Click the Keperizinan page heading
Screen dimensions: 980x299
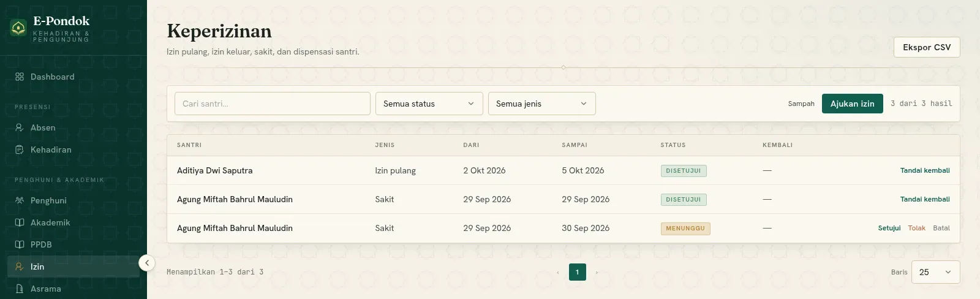click(219, 31)
